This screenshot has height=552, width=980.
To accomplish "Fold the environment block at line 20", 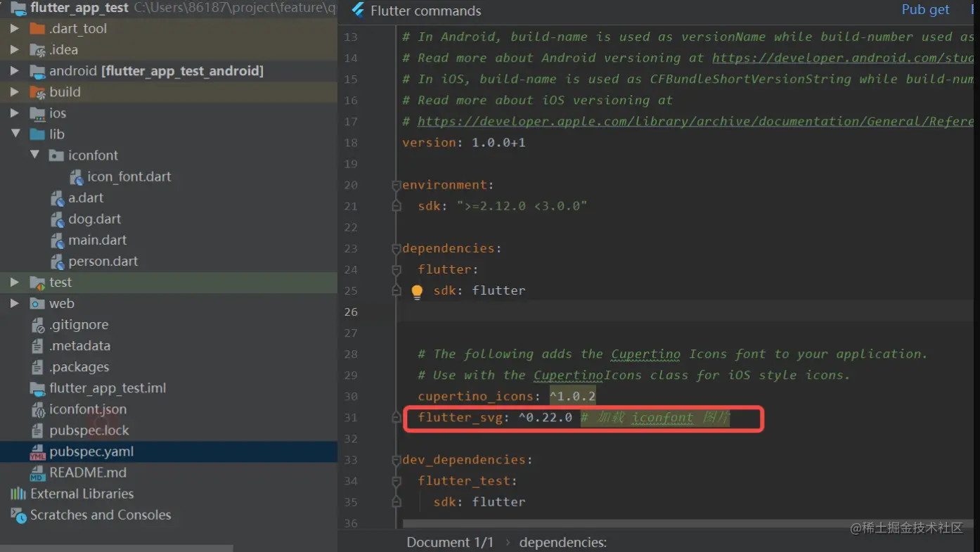I will pyautogui.click(x=396, y=186).
